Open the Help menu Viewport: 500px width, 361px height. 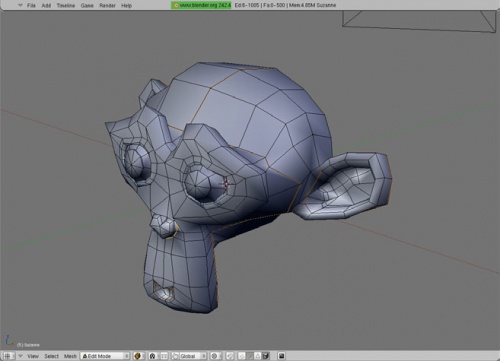pos(126,5)
